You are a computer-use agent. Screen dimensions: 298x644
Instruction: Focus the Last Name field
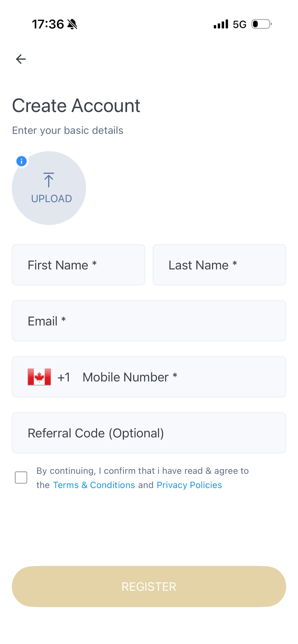click(219, 265)
